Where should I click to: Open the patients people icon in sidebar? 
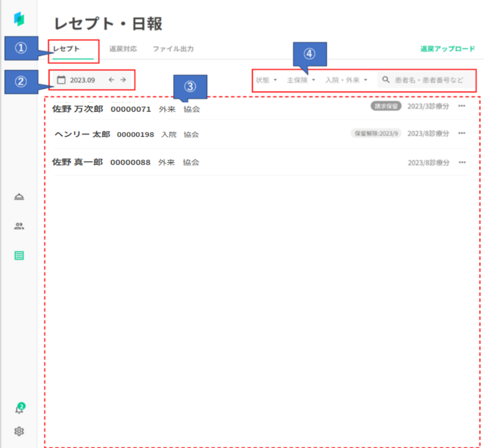(x=19, y=226)
